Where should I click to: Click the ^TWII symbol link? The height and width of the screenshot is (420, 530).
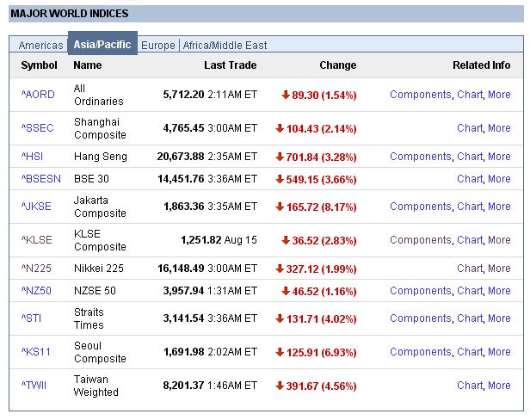click(x=34, y=386)
